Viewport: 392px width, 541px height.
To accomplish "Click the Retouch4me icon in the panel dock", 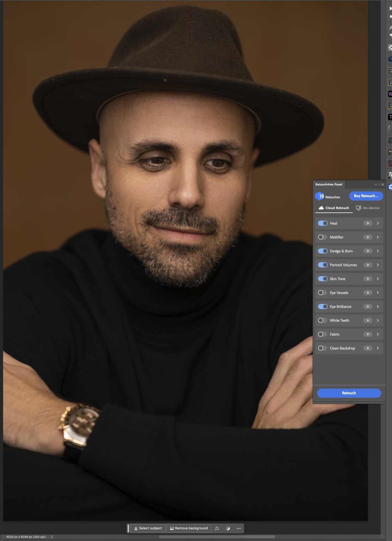I will point(390,187).
